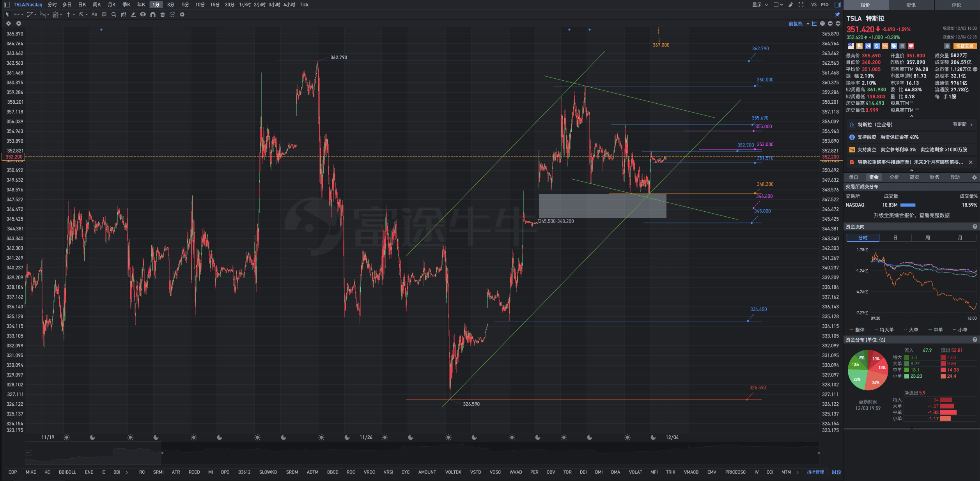Click the timeline navigator right handle

coord(818,453)
